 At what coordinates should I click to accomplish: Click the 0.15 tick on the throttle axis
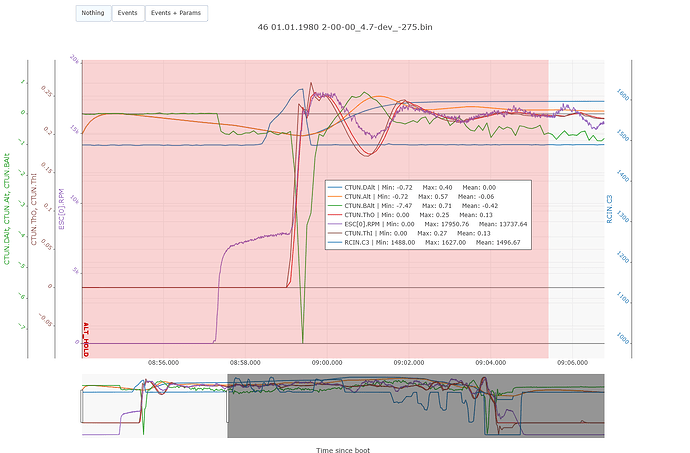click(47, 168)
